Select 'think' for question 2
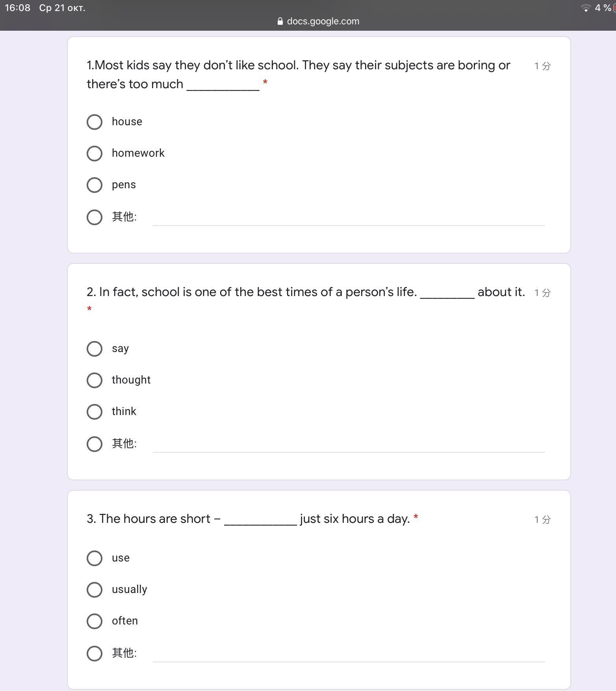 tap(95, 412)
